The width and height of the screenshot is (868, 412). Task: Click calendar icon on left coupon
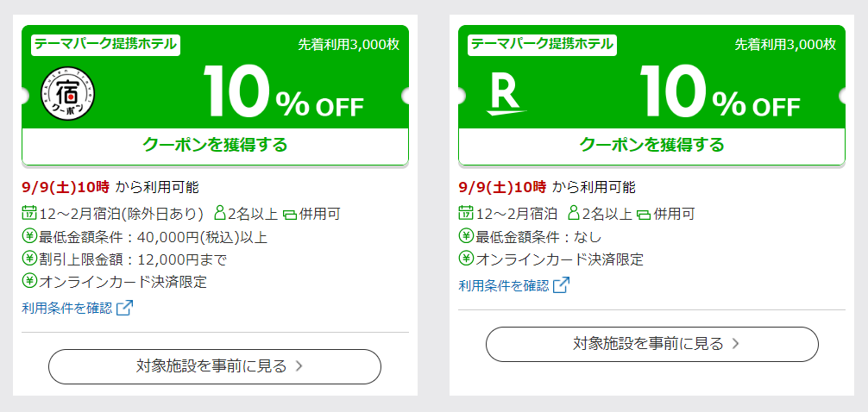click(x=28, y=212)
